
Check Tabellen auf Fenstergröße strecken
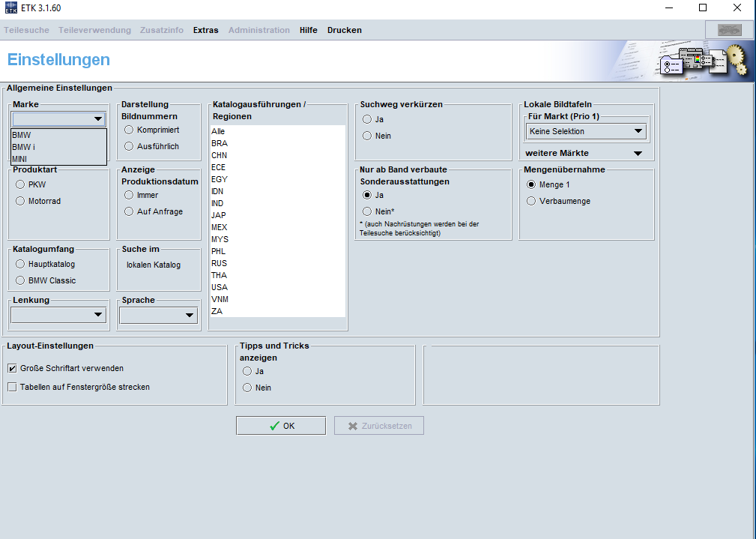pos(12,388)
